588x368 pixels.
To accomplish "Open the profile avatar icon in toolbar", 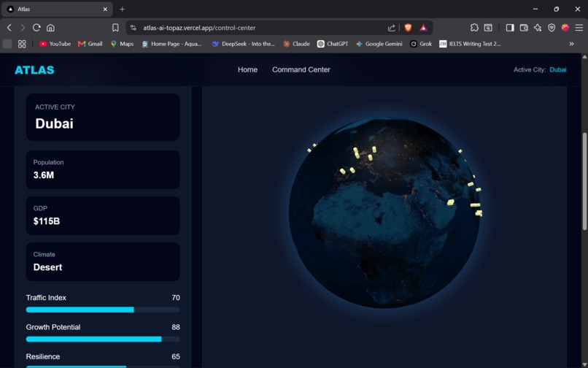I will tap(565, 28).
